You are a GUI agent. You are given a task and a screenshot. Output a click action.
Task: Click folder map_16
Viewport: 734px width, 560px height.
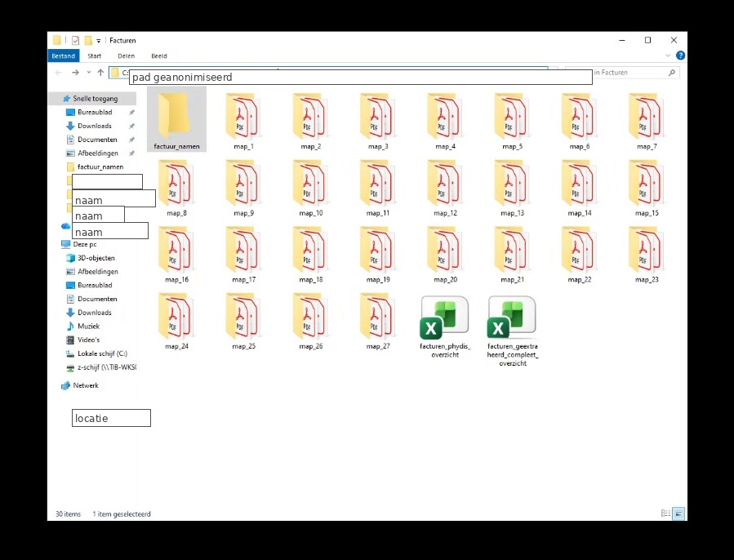click(x=176, y=254)
